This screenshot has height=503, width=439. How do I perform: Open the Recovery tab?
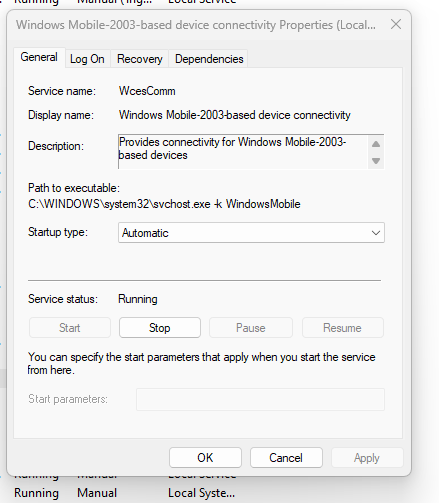140,59
